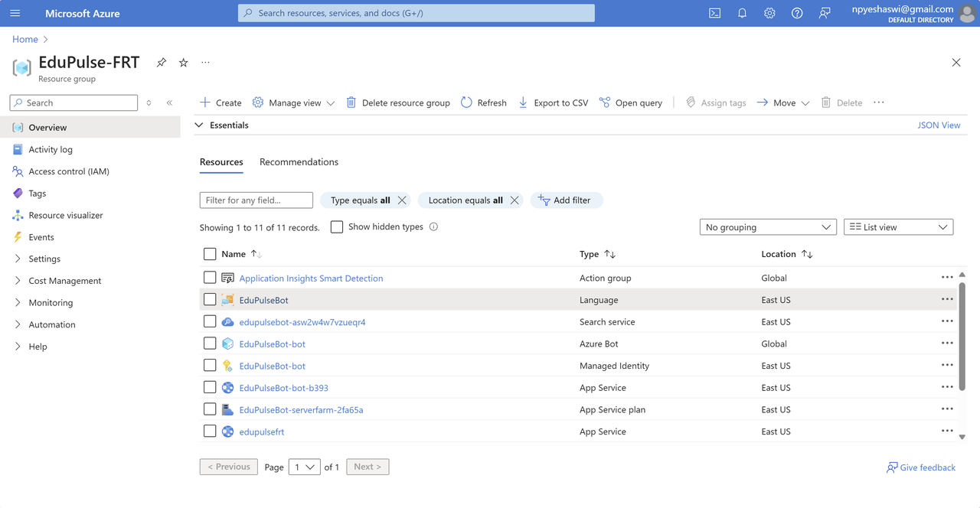The width and height of the screenshot is (980, 508).
Task: Click the App Service plan icon
Action: (227, 410)
